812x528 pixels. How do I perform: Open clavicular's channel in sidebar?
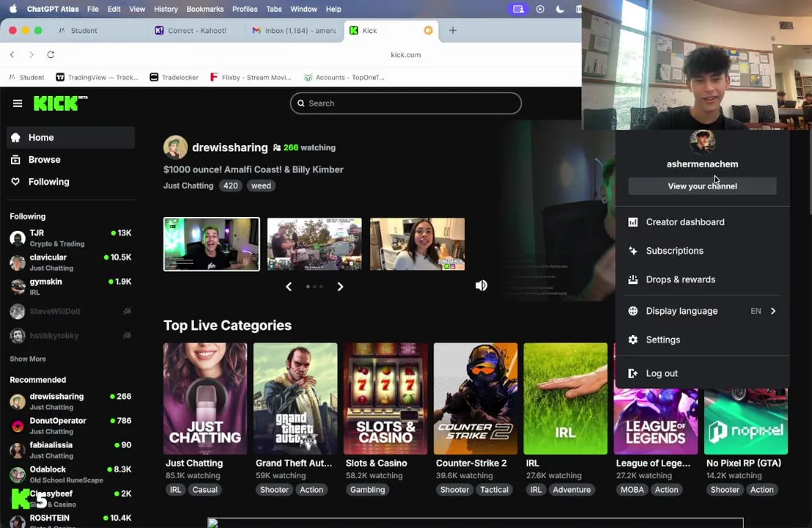click(70, 263)
